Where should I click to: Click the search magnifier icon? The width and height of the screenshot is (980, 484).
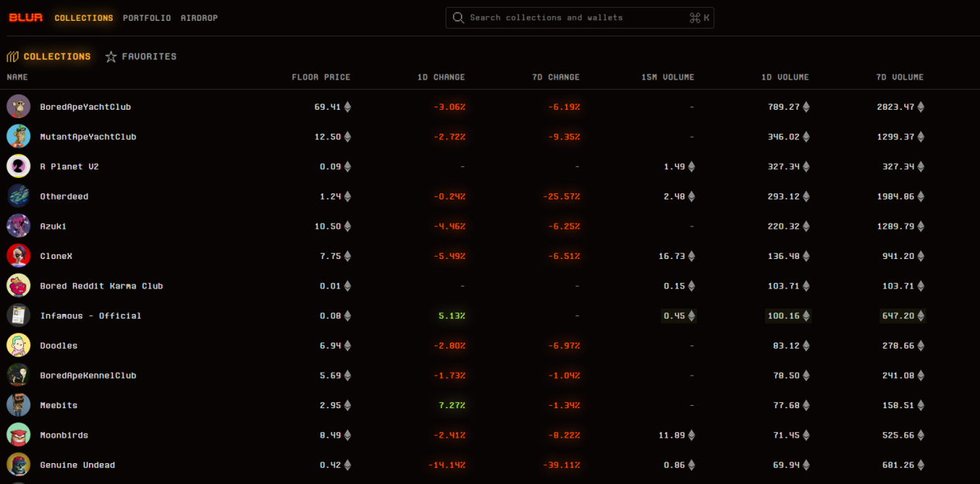pos(459,18)
